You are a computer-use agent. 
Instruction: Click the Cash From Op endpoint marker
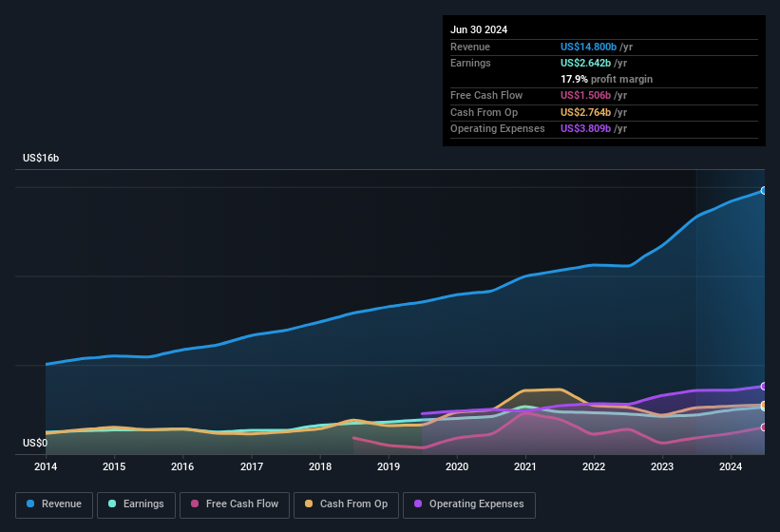point(764,406)
